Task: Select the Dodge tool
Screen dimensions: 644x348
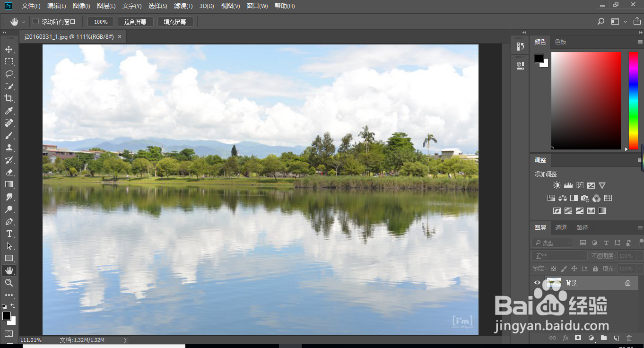Action: [9, 209]
